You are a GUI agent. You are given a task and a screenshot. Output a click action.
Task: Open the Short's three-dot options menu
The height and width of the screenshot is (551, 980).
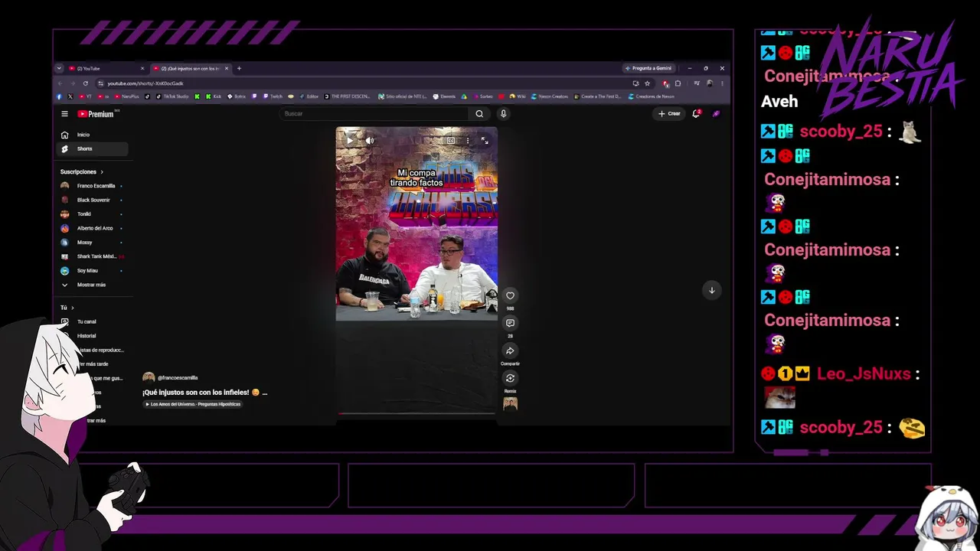coord(468,140)
